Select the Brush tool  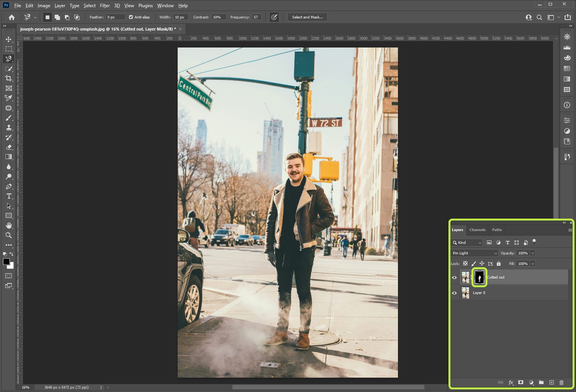point(9,118)
